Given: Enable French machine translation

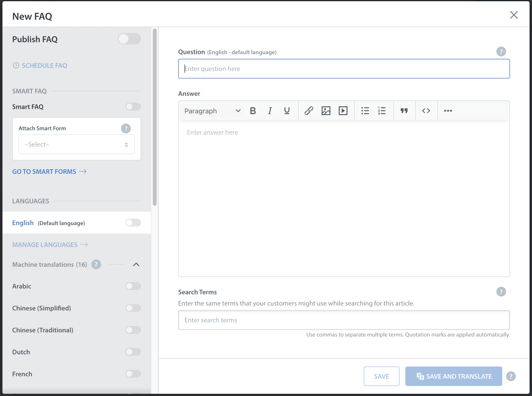Looking at the screenshot, I should 133,374.
